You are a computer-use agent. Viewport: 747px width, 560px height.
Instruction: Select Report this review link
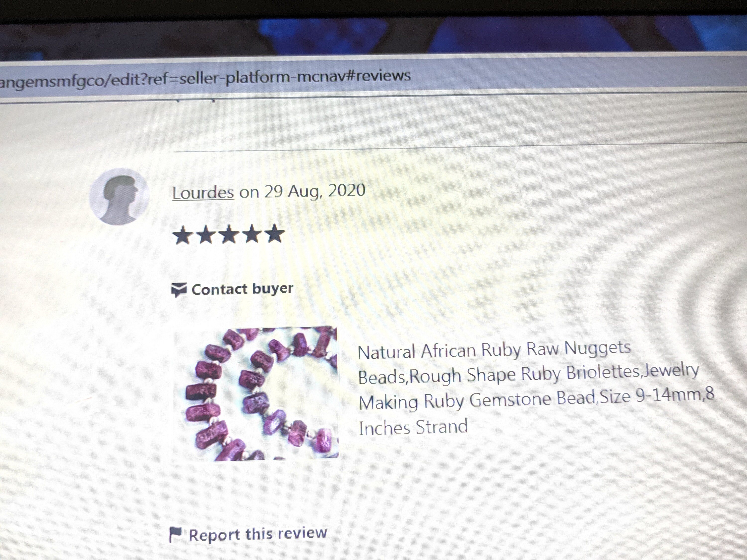(248, 534)
